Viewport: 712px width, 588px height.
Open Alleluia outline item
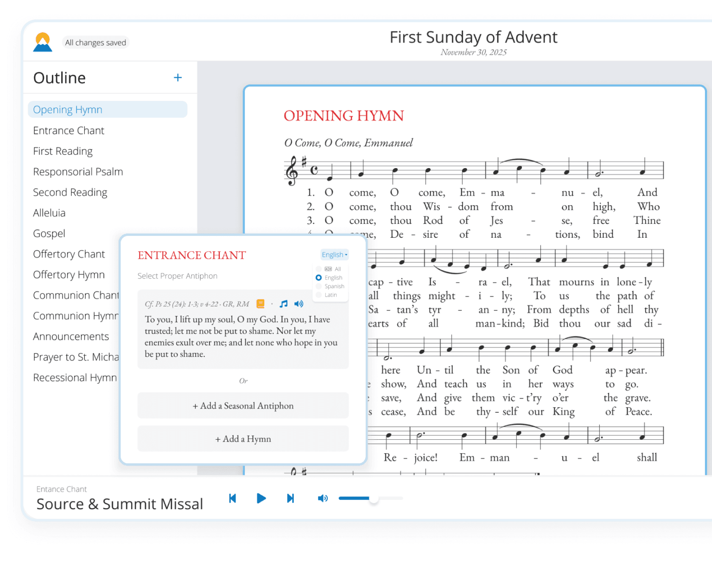pos(49,213)
